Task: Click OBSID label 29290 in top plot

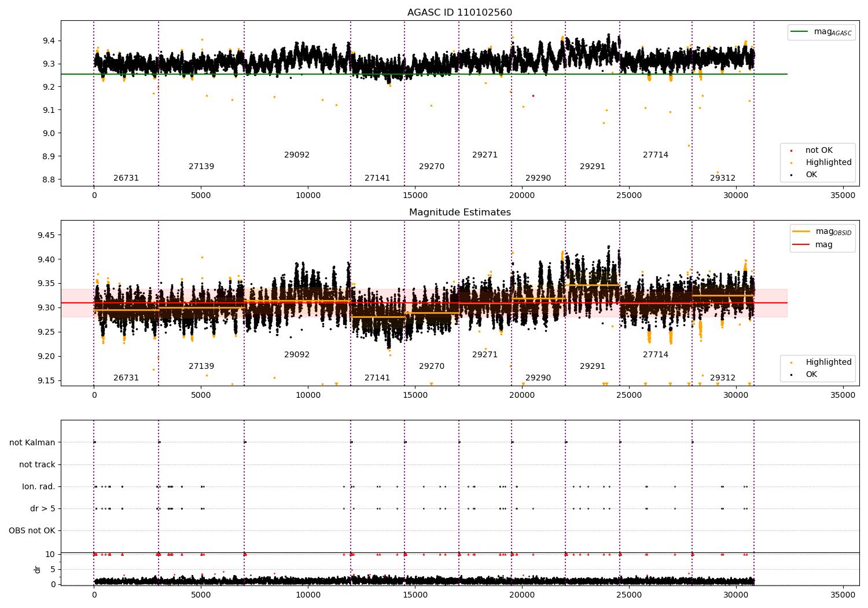Action: coord(538,178)
